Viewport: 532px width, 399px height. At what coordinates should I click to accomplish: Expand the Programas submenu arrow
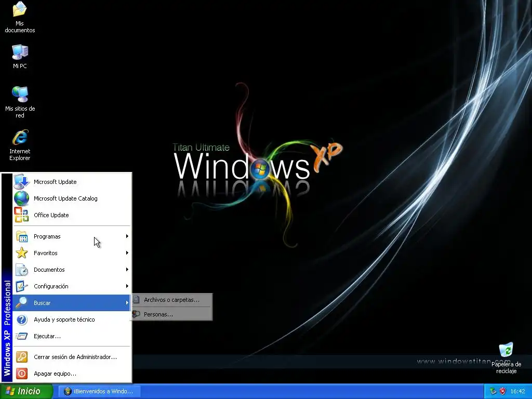[127, 236]
